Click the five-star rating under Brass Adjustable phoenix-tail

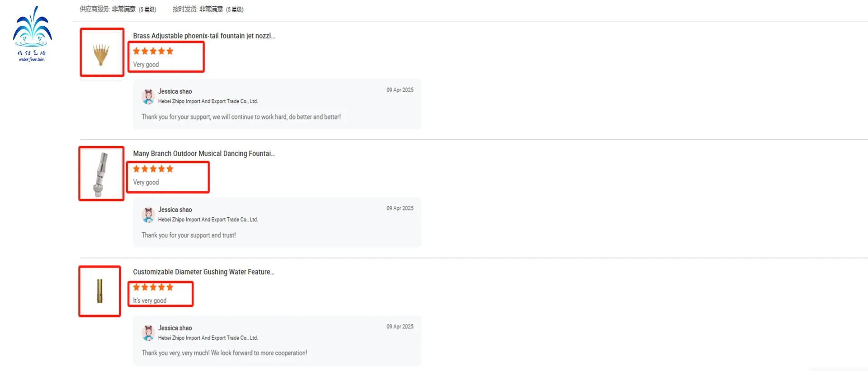point(153,52)
